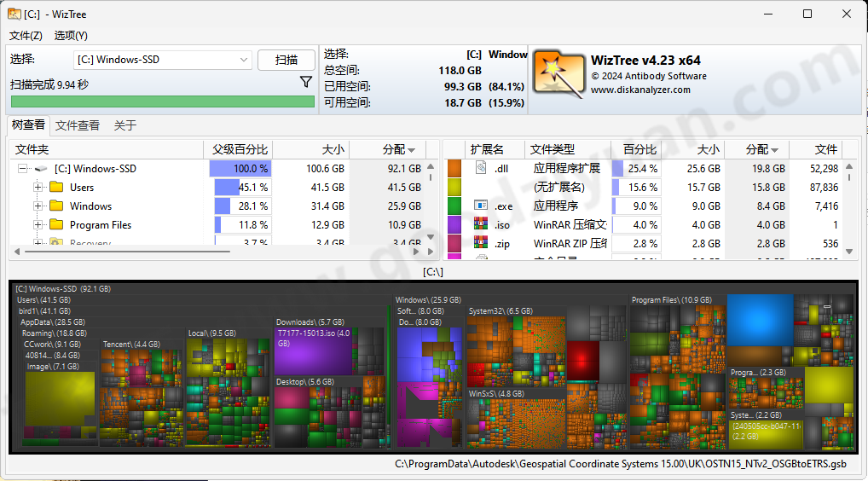The height and width of the screenshot is (481, 868).
Task: Click the WizTree magic wand logo
Action: coord(559,75)
